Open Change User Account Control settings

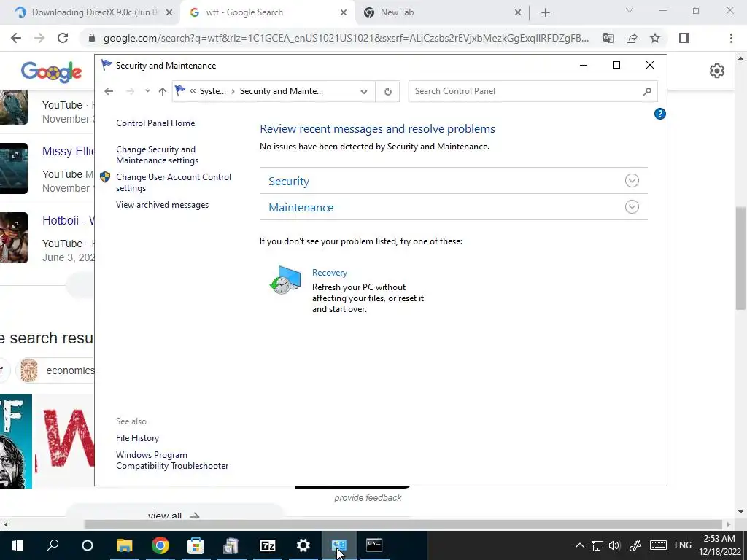point(174,182)
